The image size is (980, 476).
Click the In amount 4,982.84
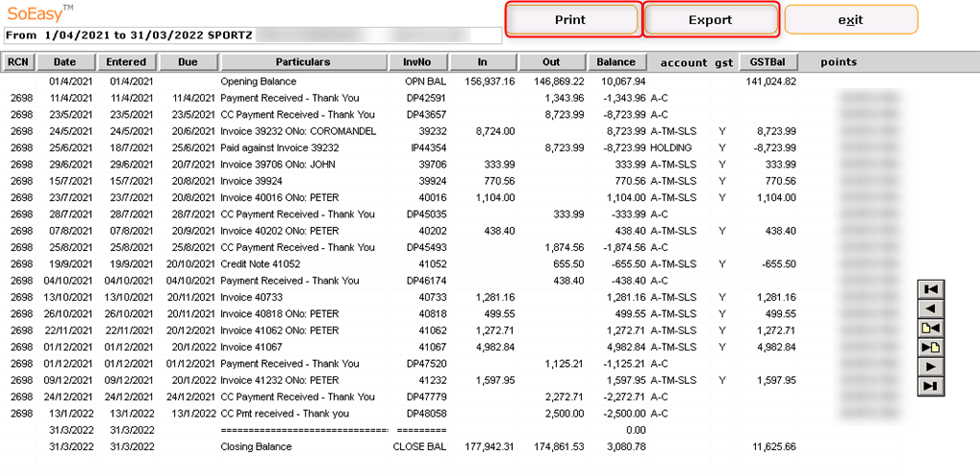[x=496, y=347]
